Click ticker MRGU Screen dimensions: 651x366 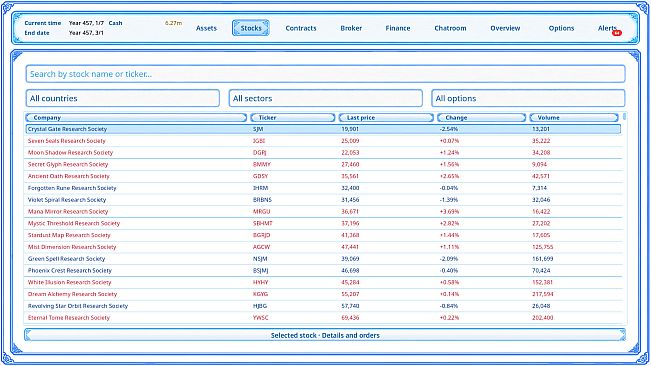point(262,212)
